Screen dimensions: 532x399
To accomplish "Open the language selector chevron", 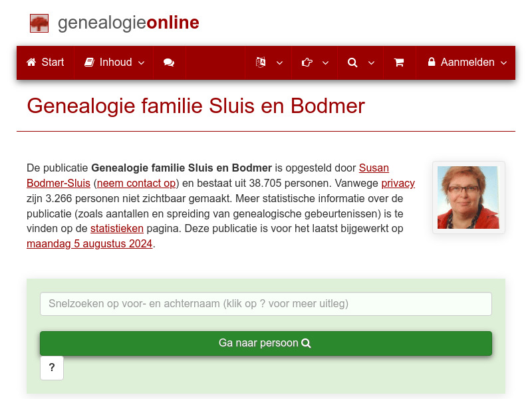I will 279,63.
